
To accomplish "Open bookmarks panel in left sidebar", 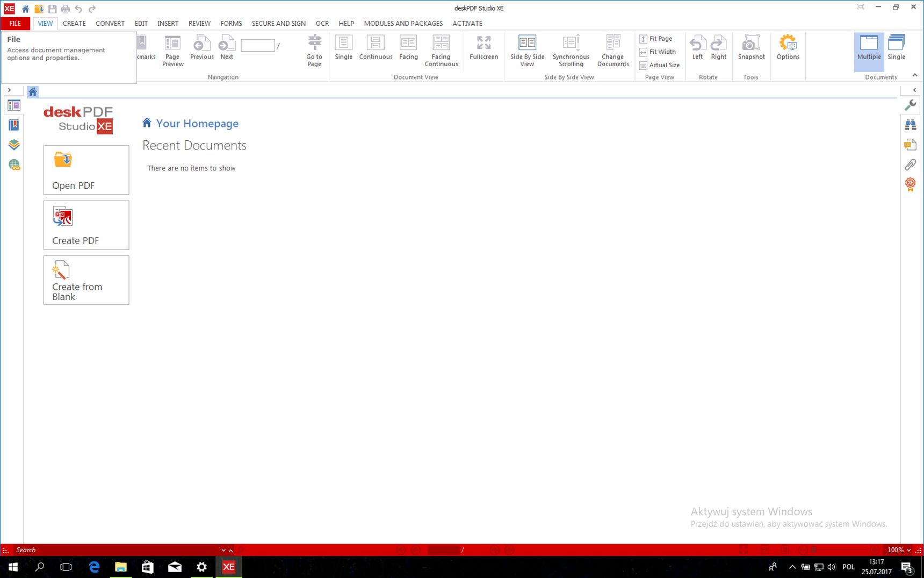I will 14,125.
